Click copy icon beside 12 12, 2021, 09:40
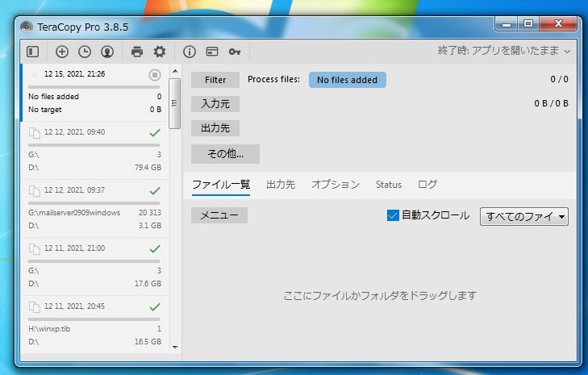Screen dimensions: 588x375 (35, 133)
